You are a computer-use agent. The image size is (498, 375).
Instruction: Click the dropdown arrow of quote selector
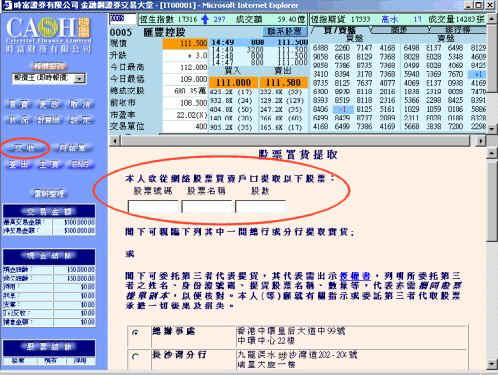pyautogui.click(x=80, y=79)
